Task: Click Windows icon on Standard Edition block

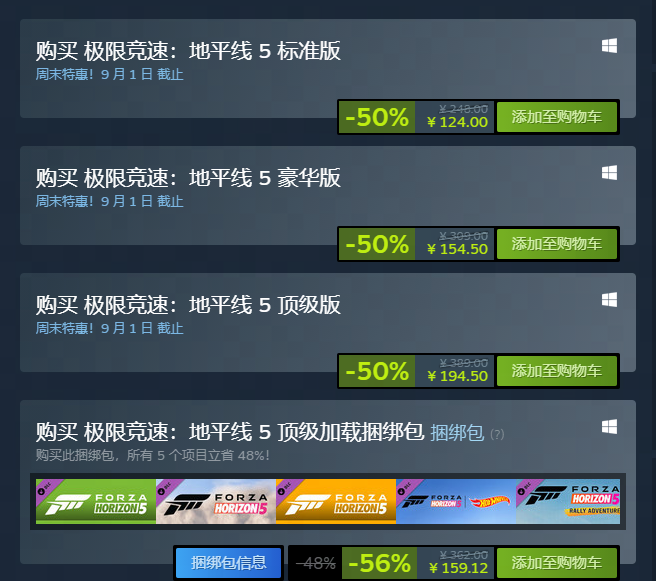Action: [x=609, y=46]
